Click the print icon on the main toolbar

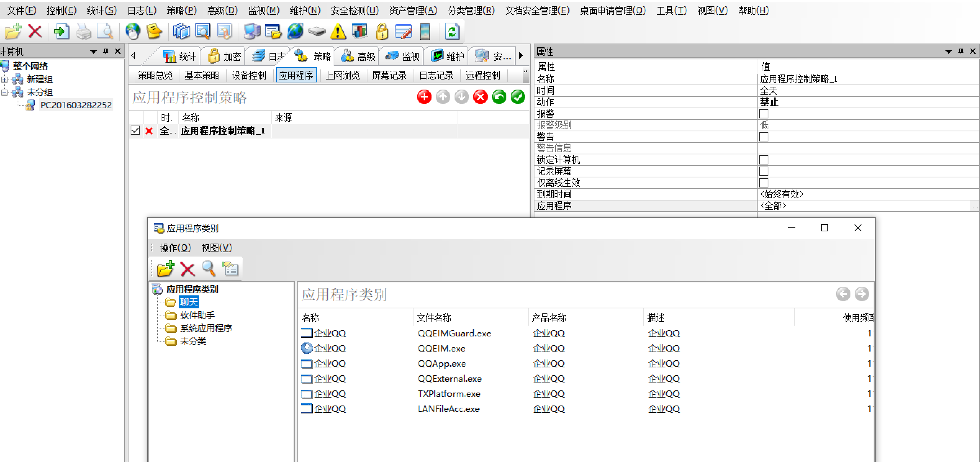[84, 32]
